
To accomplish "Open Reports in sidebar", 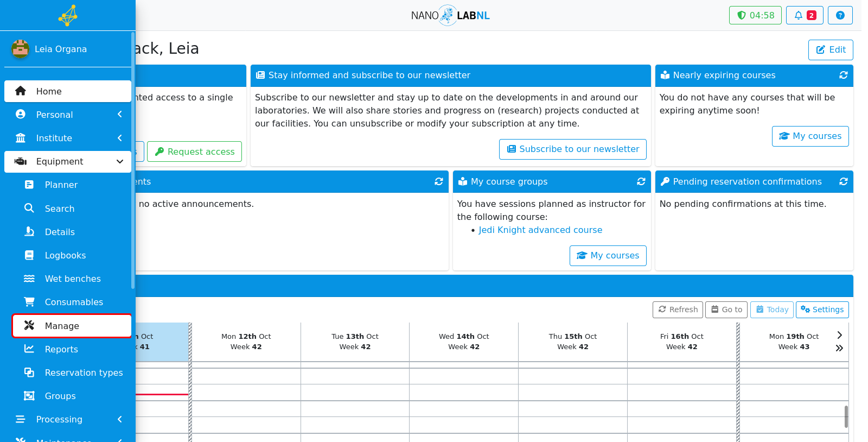I will click(x=72, y=349).
